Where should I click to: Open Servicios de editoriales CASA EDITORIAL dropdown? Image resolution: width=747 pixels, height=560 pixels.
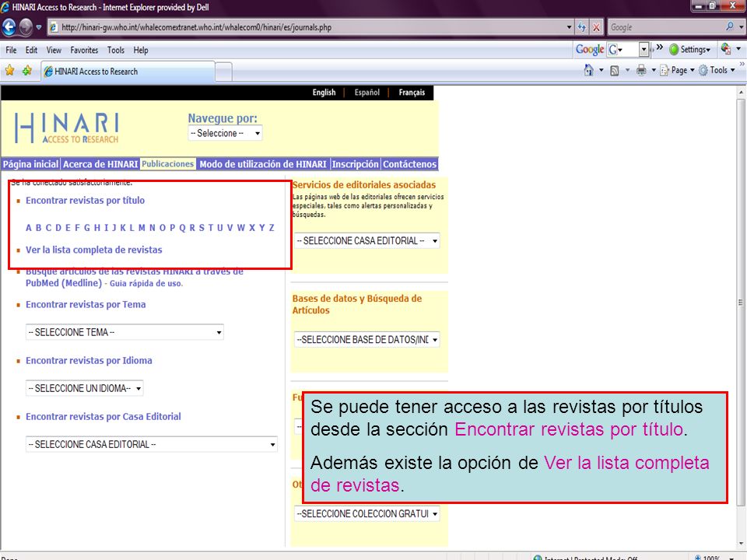[366, 241]
